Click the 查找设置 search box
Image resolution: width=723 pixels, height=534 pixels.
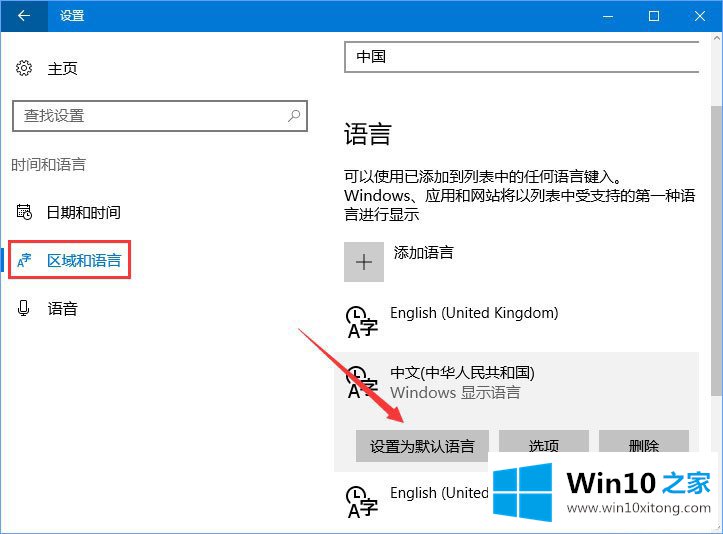click(x=160, y=116)
